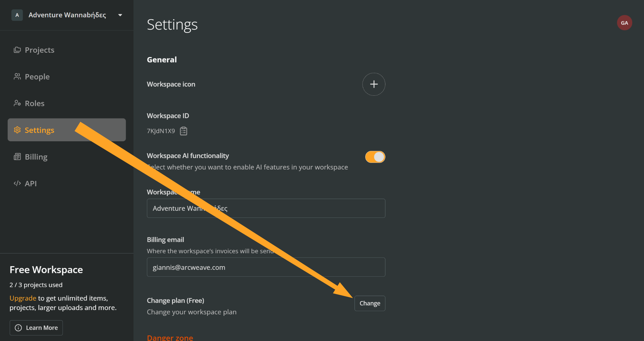
Task: Open the Adventure Wannabήδες workspace menu
Action: click(67, 15)
